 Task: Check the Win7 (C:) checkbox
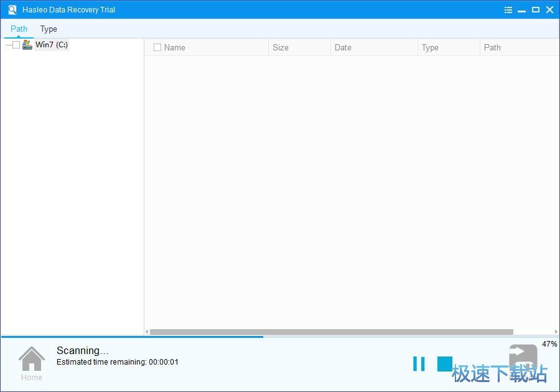16,45
